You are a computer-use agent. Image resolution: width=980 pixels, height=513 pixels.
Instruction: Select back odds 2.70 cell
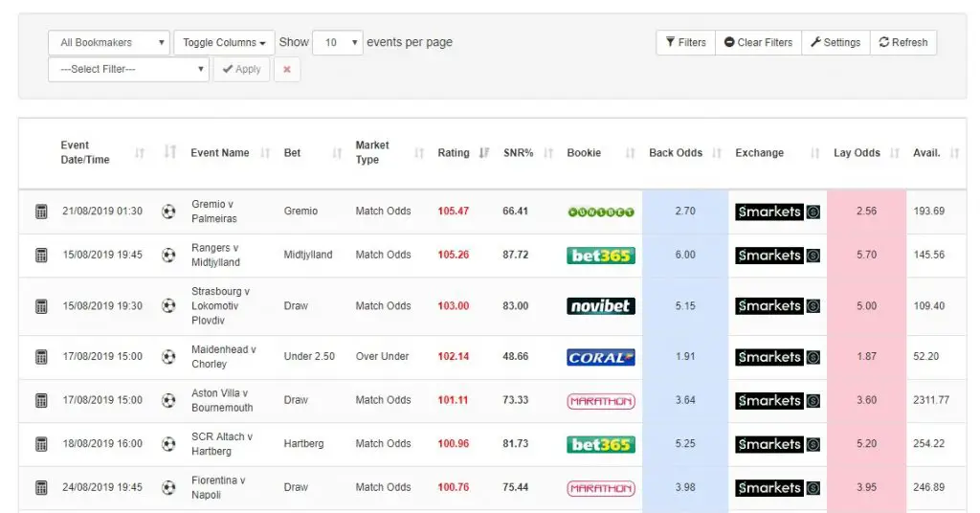pos(685,212)
